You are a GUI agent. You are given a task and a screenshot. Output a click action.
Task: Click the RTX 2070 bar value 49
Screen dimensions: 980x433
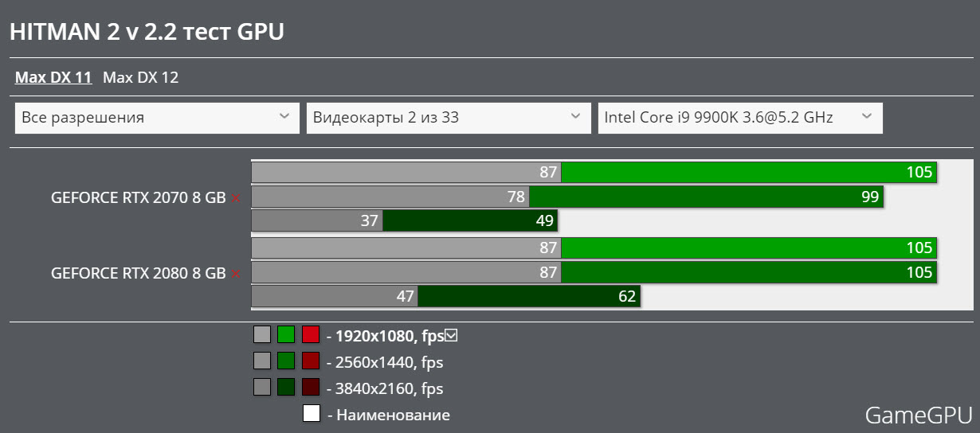coord(545,220)
